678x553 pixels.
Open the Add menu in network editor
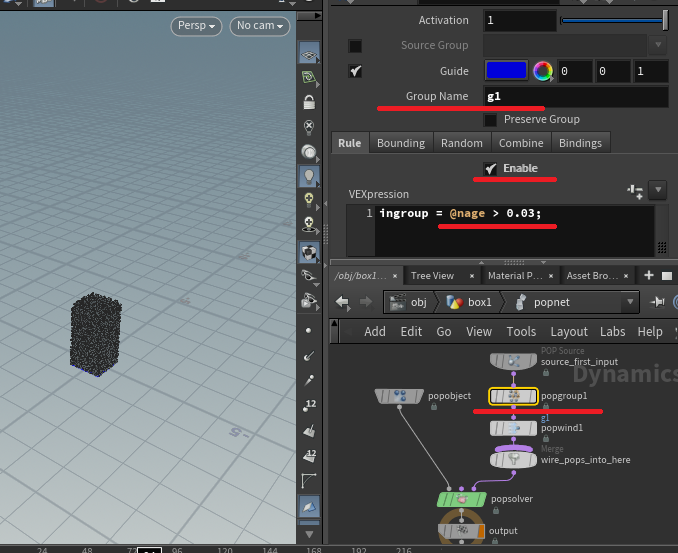(x=374, y=332)
